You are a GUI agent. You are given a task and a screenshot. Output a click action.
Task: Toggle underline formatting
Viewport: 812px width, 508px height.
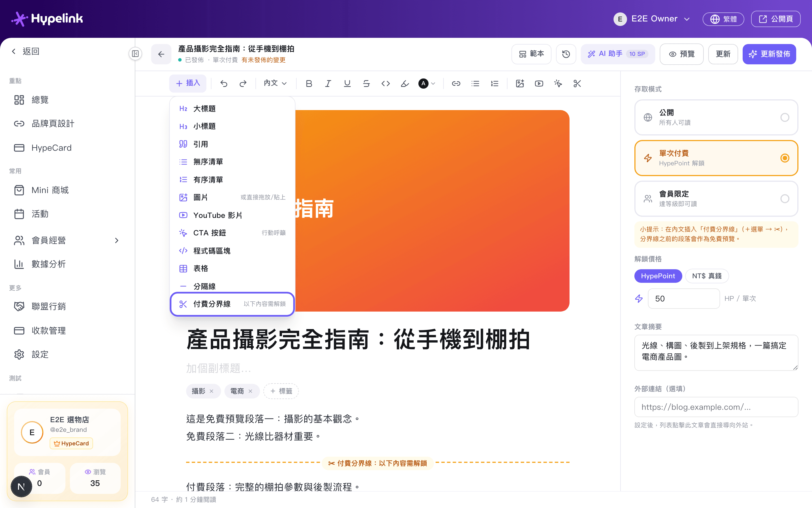[347, 83]
